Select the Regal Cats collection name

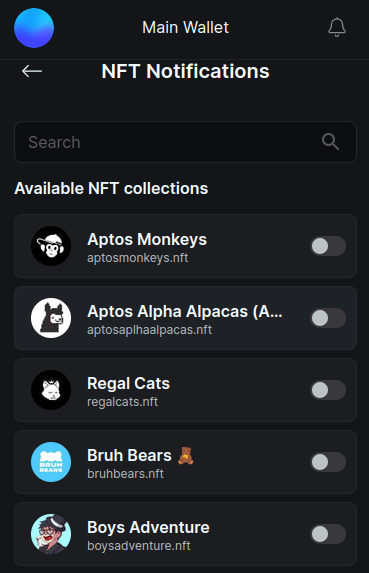tap(129, 383)
